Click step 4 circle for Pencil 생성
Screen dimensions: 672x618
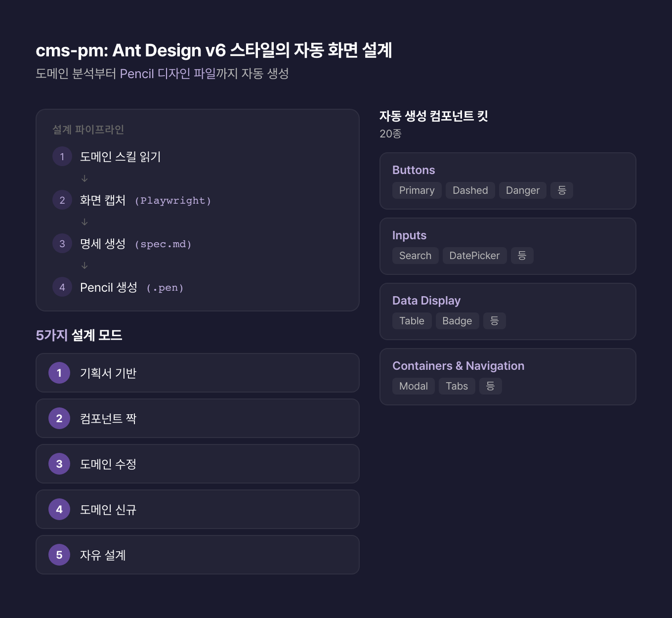pos(62,287)
